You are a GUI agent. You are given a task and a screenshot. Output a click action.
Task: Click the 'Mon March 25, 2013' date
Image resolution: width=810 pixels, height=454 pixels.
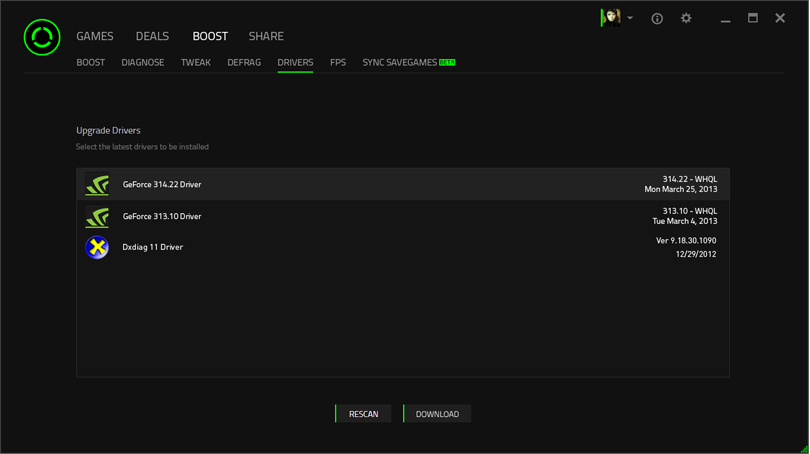click(x=680, y=190)
